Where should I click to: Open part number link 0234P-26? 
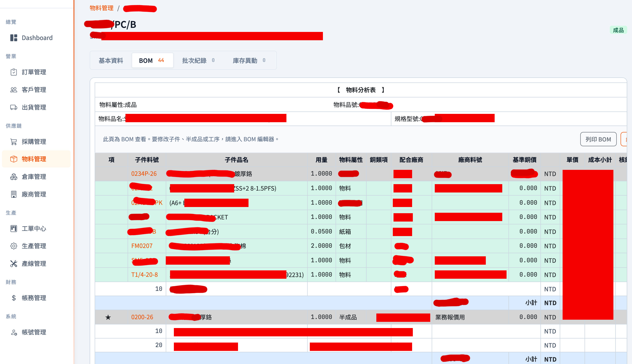click(144, 174)
